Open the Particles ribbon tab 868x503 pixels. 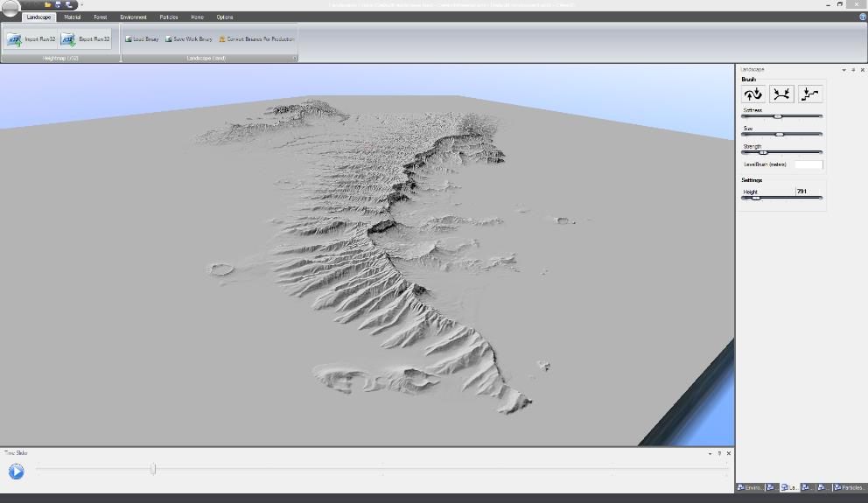pyautogui.click(x=169, y=17)
